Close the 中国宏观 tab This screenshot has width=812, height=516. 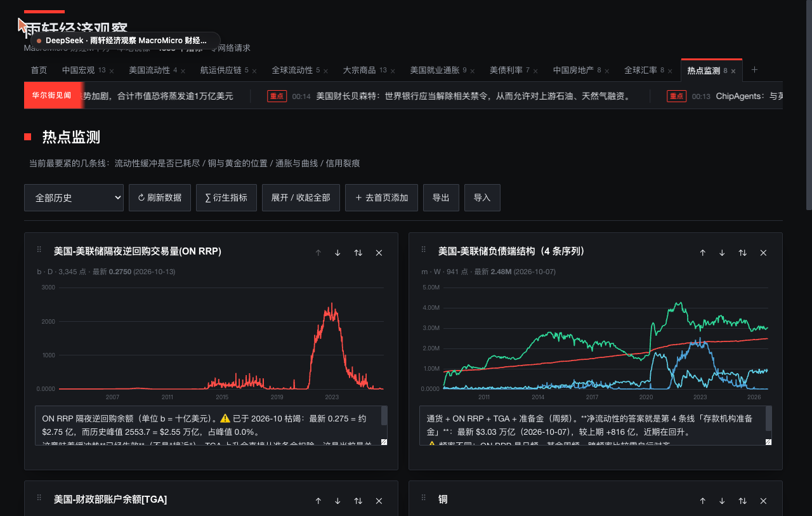click(x=112, y=70)
